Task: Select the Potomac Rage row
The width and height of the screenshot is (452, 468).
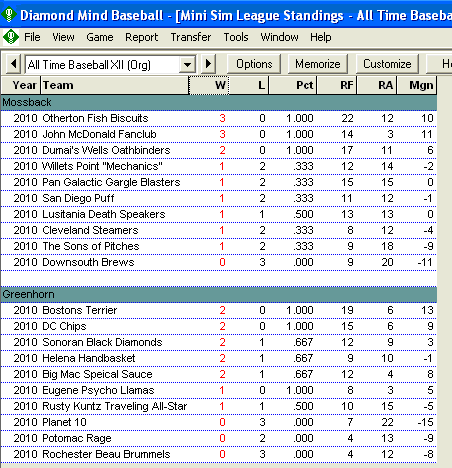Action: tap(219, 438)
